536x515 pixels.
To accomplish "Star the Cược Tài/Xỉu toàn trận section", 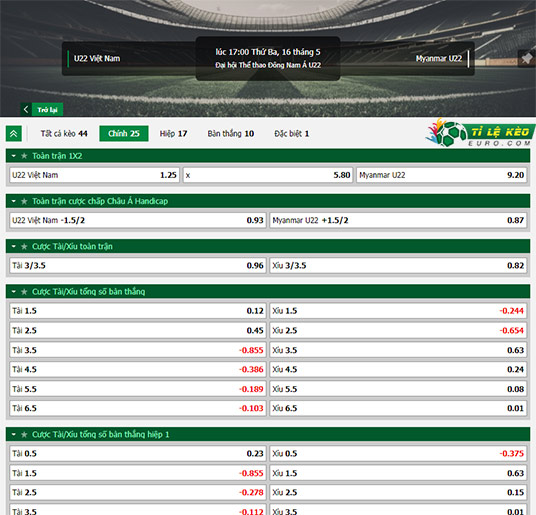I will (24, 246).
